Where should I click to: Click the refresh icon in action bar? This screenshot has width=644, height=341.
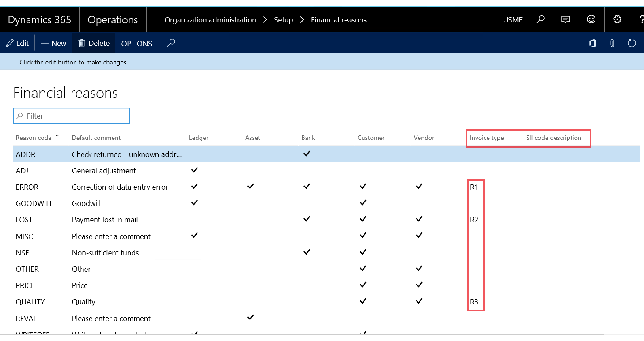point(632,43)
